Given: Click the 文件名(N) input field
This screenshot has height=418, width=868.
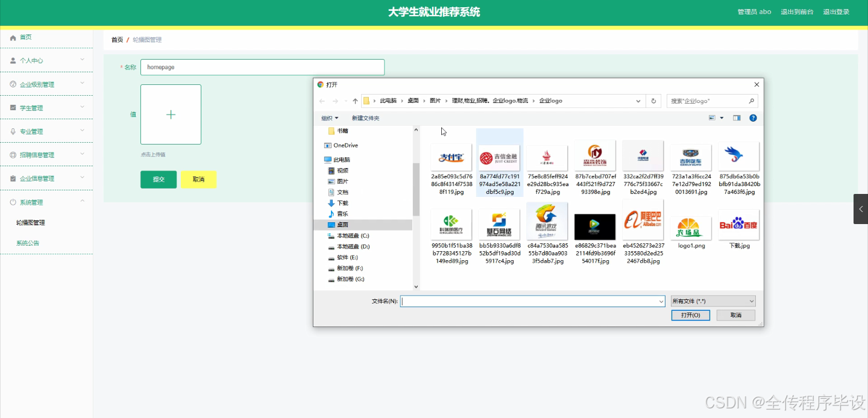Looking at the screenshot, I should [533, 301].
